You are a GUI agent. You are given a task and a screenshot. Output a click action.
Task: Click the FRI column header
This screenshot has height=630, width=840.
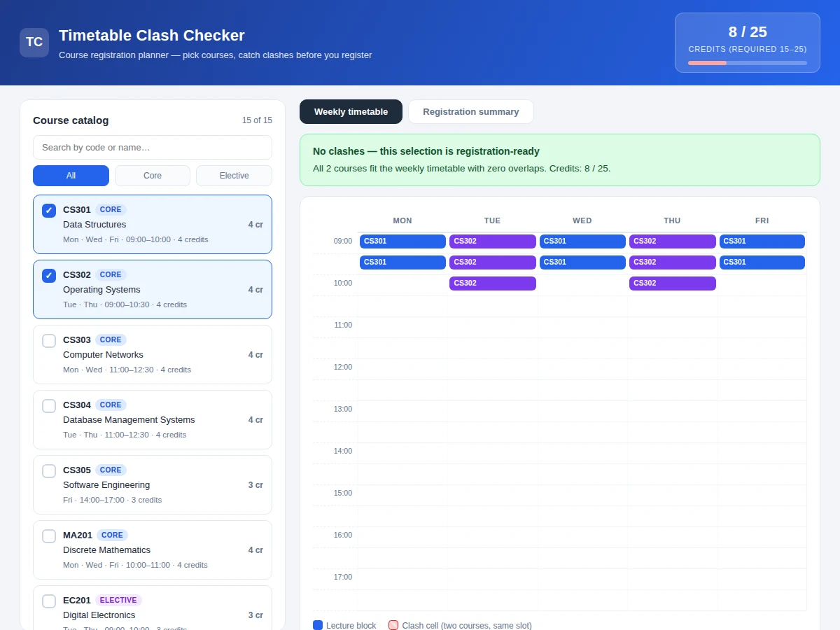click(762, 220)
